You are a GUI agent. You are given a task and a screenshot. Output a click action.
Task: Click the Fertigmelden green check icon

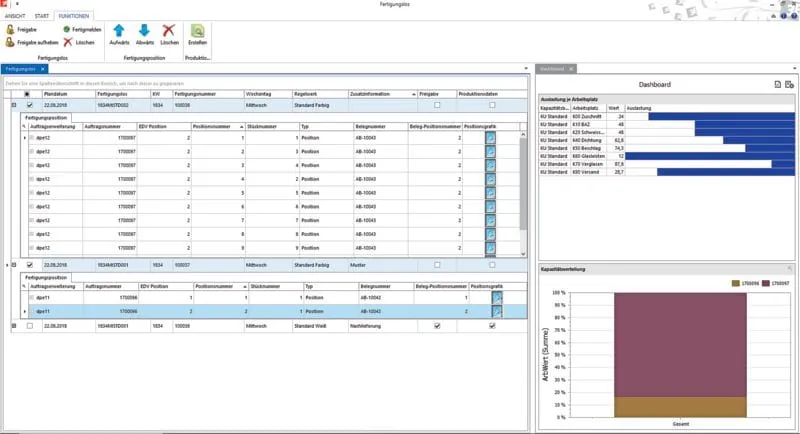[67, 30]
